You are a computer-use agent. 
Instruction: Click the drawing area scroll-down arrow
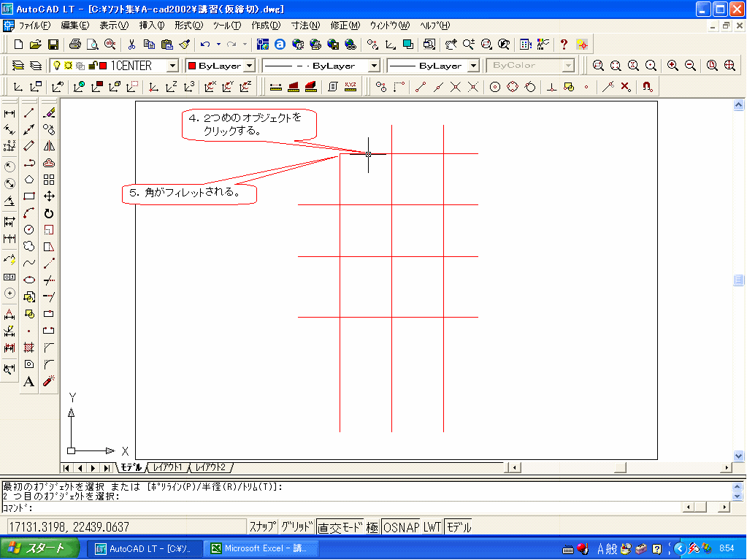click(738, 456)
